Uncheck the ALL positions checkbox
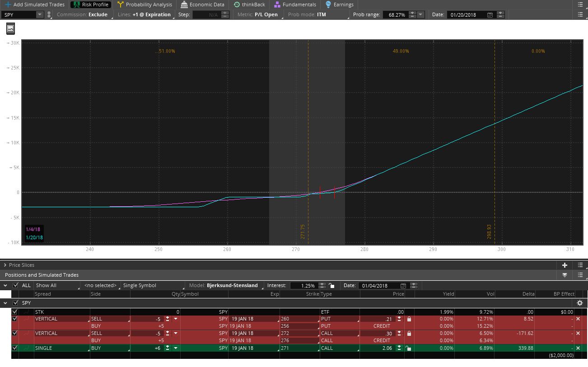This screenshot has width=588, height=367. [x=16, y=285]
